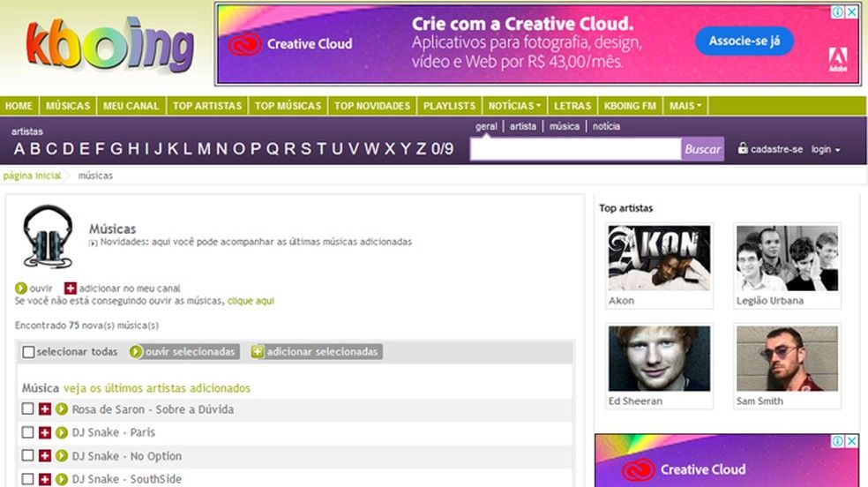
Task: Click the Buscar search button
Action: pyautogui.click(x=702, y=149)
